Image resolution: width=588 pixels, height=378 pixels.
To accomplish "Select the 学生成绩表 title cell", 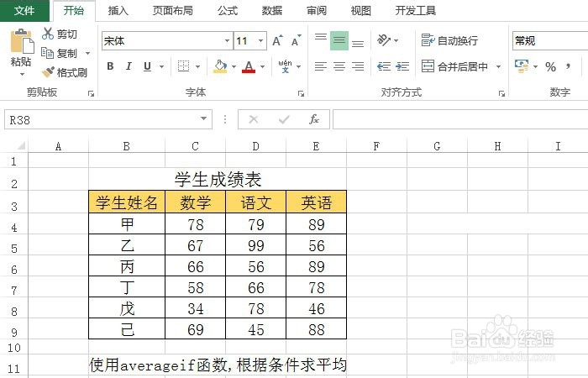I will (218, 179).
